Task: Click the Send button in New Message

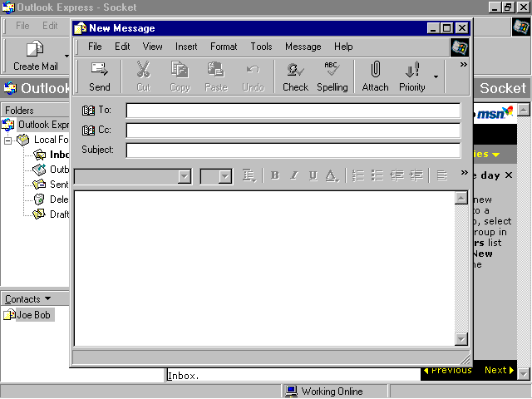Action: point(100,76)
